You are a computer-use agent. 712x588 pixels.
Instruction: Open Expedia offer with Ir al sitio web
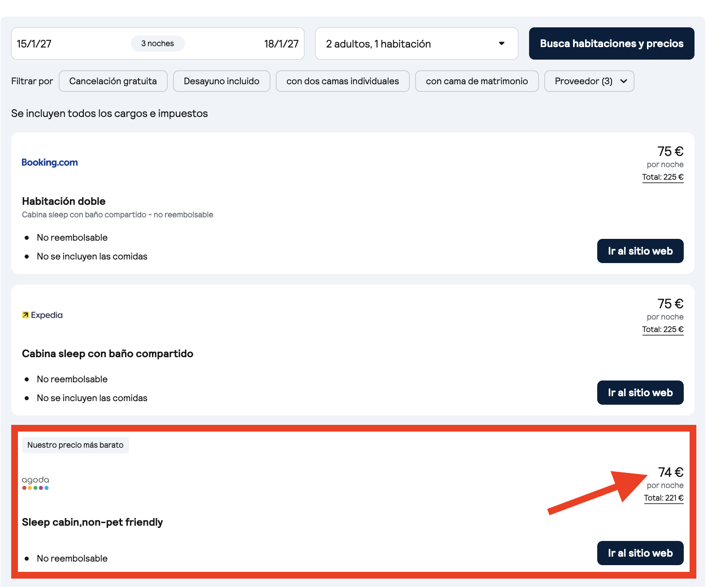pyautogui.click(x=640, y=393)
